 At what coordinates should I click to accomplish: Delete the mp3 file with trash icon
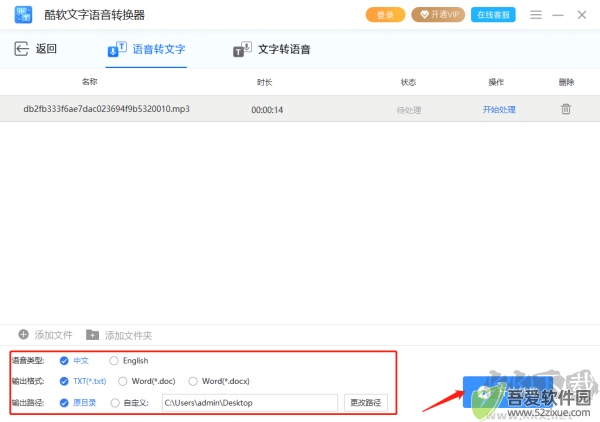click(x=566, y=109)
